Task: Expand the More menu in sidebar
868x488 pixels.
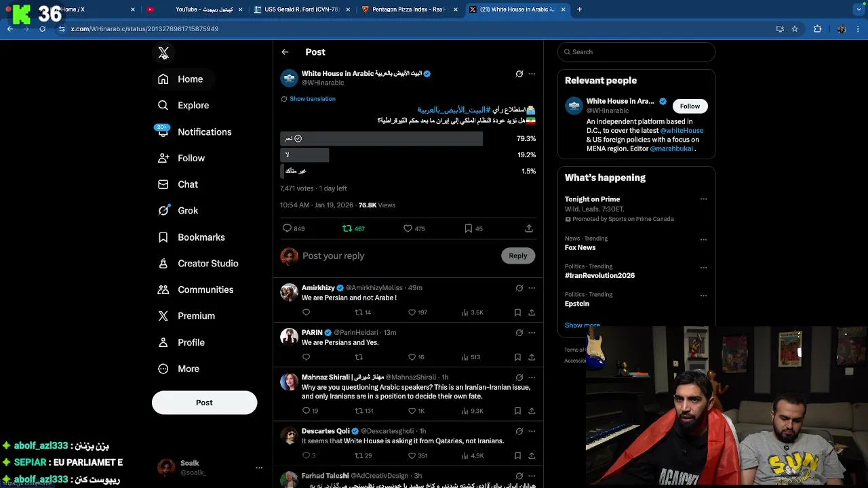Action: click(x=178, y=369)
